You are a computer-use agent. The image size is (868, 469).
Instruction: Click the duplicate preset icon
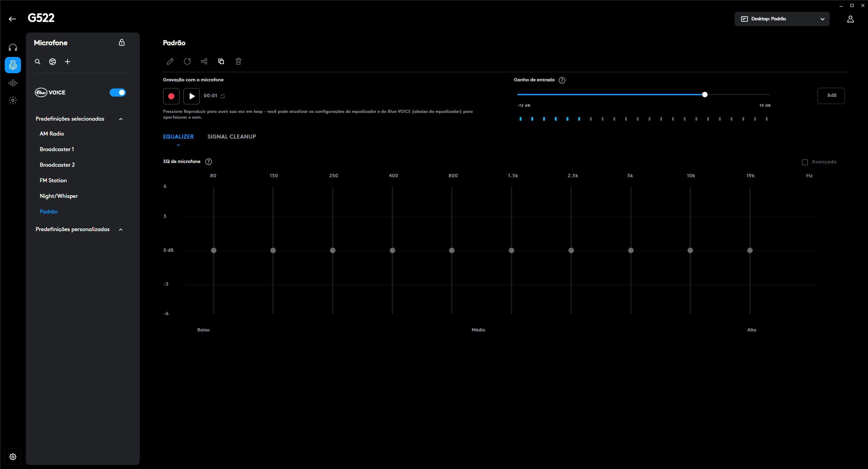pos(221,61)
